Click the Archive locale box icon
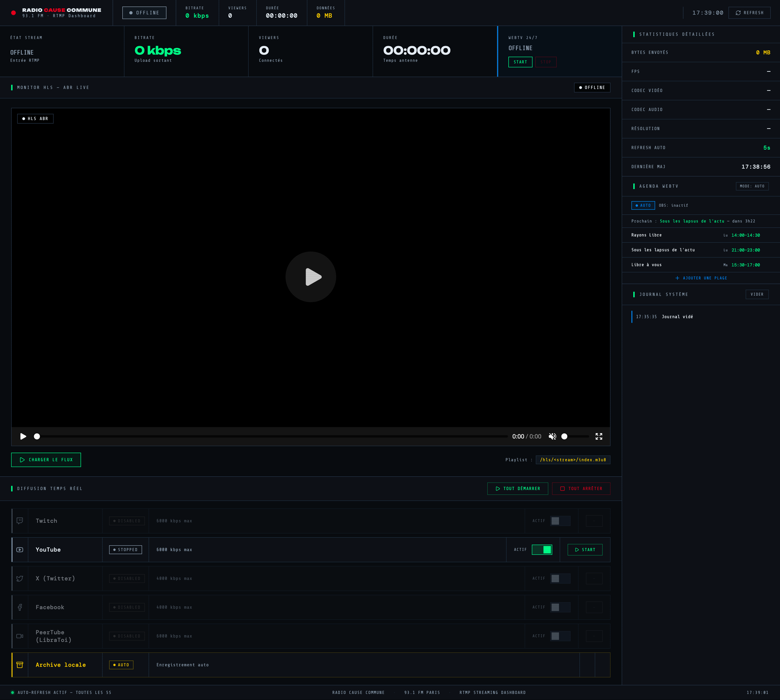Viewport: 780px width, 700px height. point(19,665)
